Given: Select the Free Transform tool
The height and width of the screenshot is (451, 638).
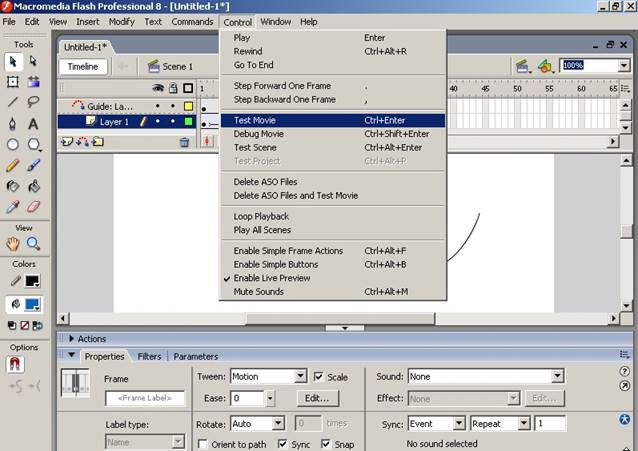Looking at the screenshot, I should (x=13, y=82).
